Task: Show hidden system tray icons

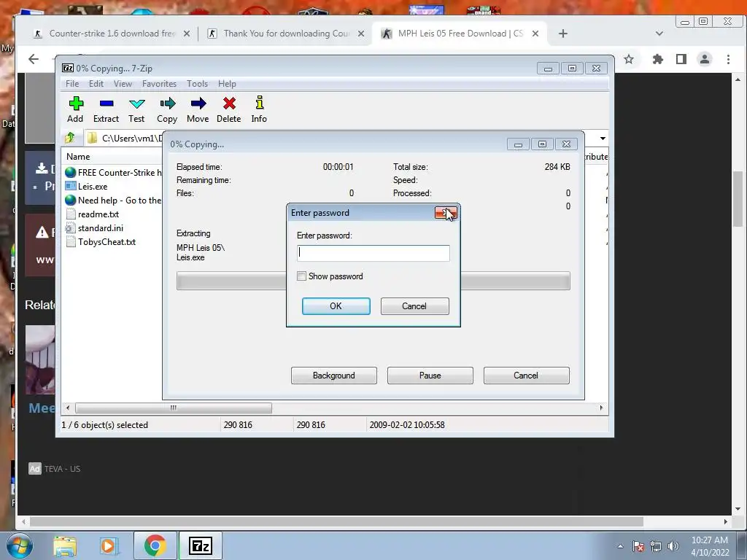Action: (x=620, y=546)
